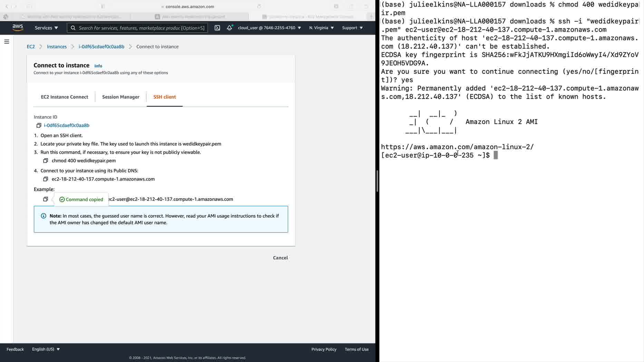Open the Privacy Policy link
This screenshot has height=362, width=644.
324,349
